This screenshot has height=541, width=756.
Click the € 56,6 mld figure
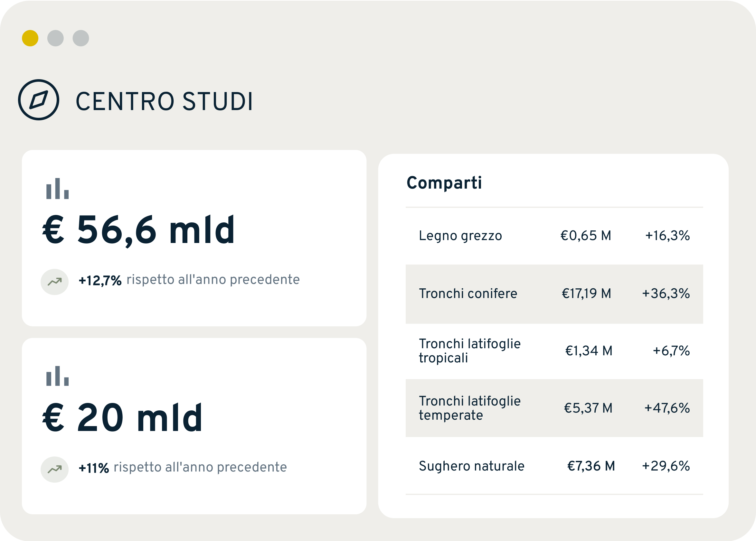pyautogui.click(x=138, y=230)
